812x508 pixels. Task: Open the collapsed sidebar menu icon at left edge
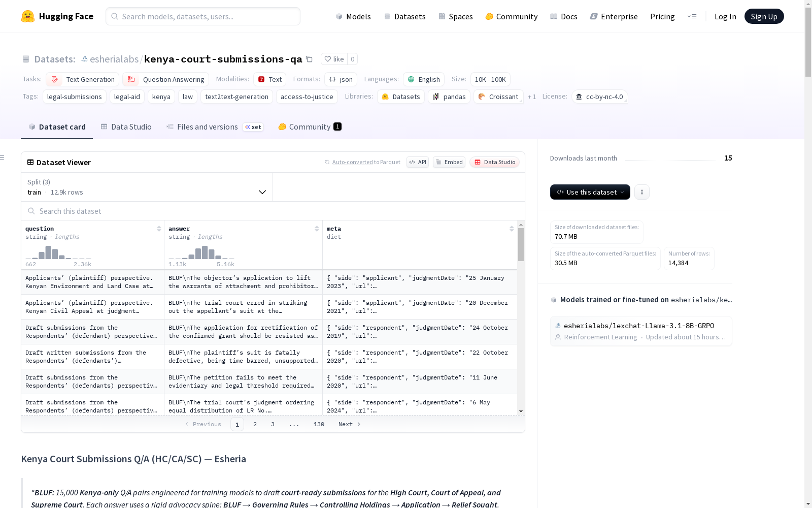pyautogui.click(x=2, y=157)
